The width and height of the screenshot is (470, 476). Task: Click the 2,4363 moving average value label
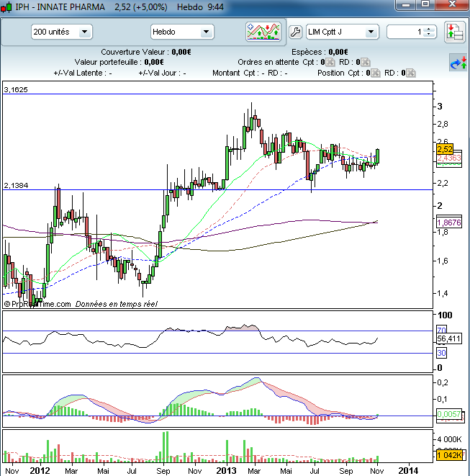(449, 158)
